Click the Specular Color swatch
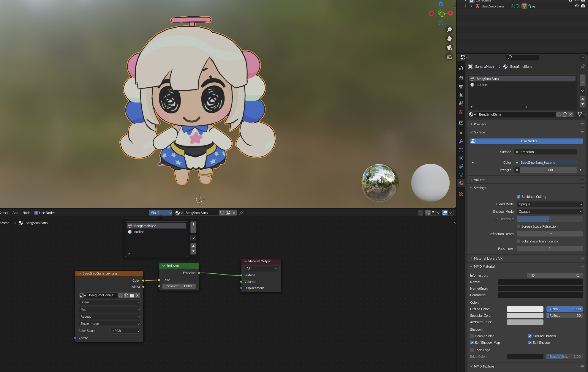Image resolution: width=588 pixels, height=372 pixels. (525, 316)
